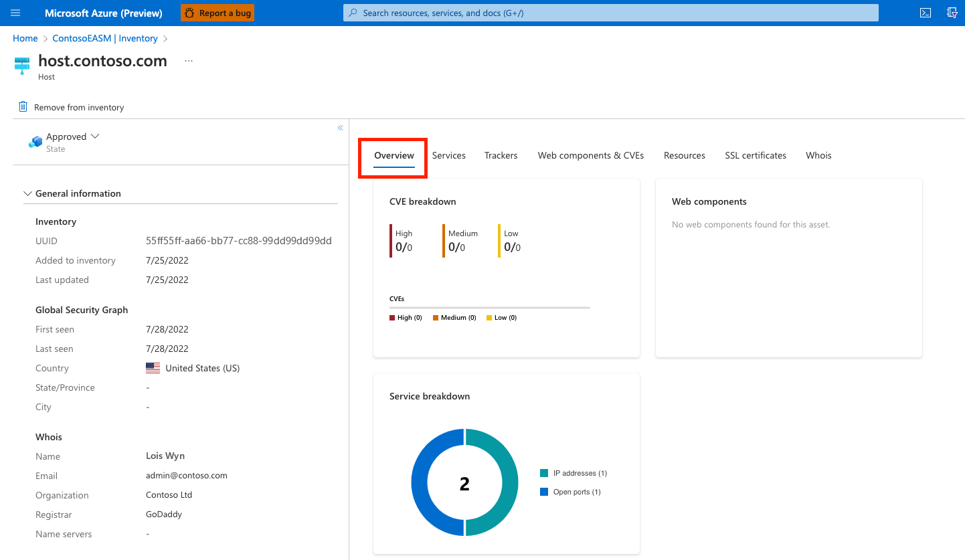Click the Low severity yellow bar indicator
Image resolution: width=965 pixels, height=560 pixels.
499,241
